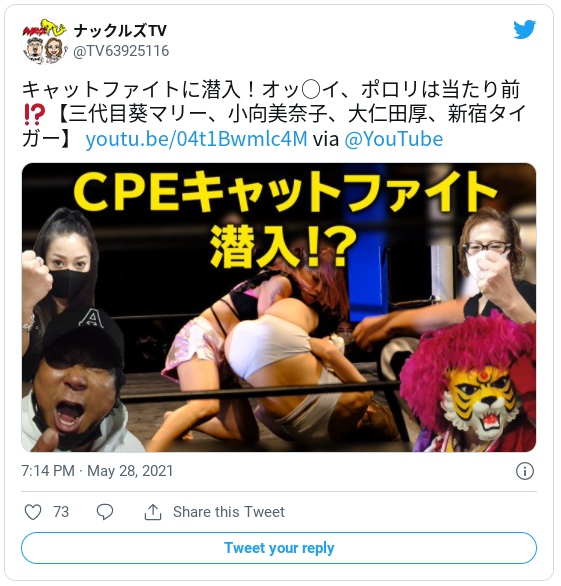Viewport: 561px width, 586px height.
Task: Click the share upload arrow icon
Action: coord(153,512)
